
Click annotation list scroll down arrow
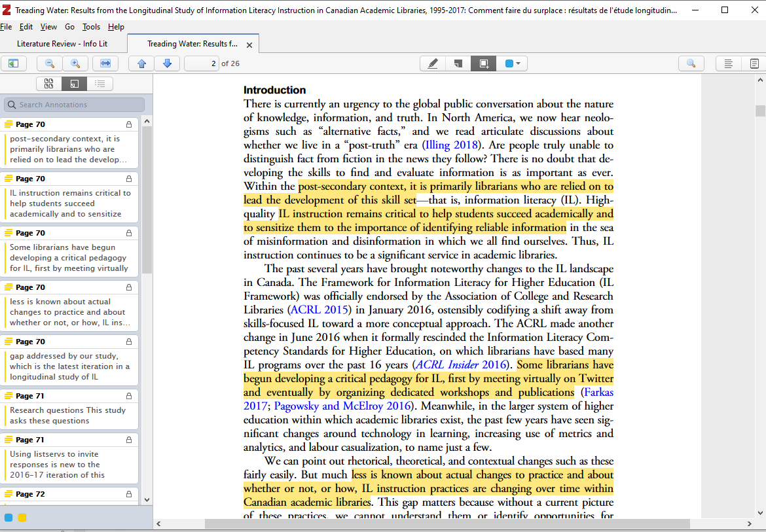147,500
